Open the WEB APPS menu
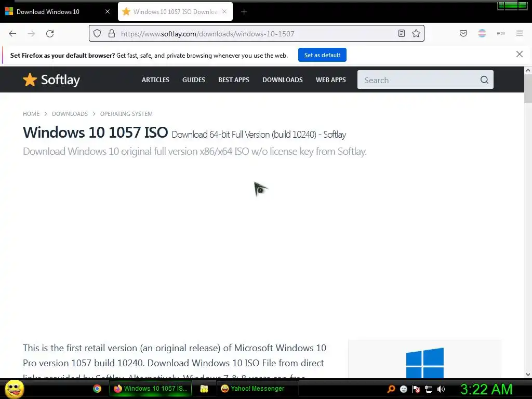 331,79
